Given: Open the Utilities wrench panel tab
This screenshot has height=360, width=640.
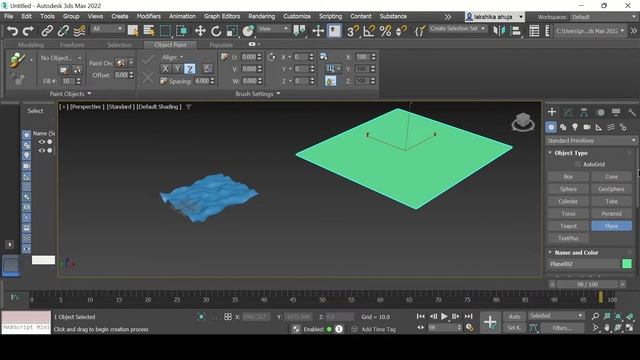Looking at the screenshot, I should pyautogui.click(x=631, y=112).
